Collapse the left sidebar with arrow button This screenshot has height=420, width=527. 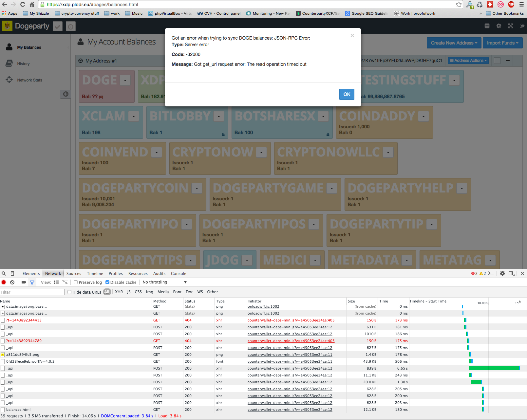click(x=66, y=94)
